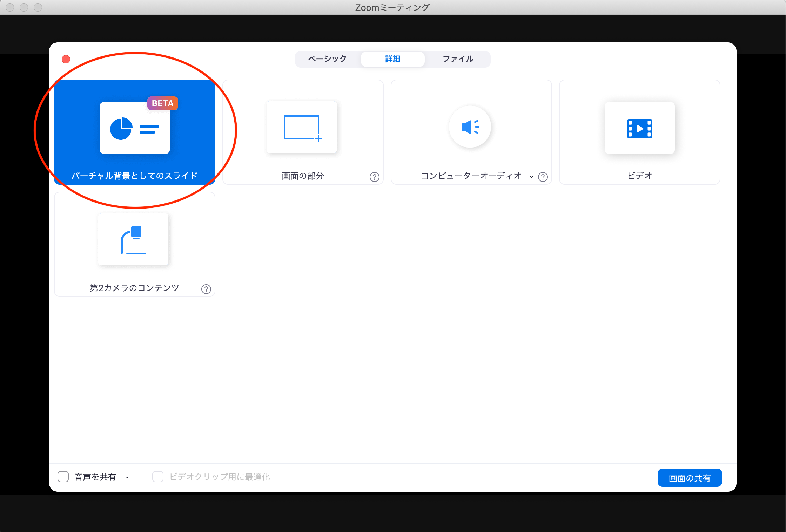This screenshot has width=786, height=532.
Task: Select the slides as virtual background icon
Action: click(134, 128)
